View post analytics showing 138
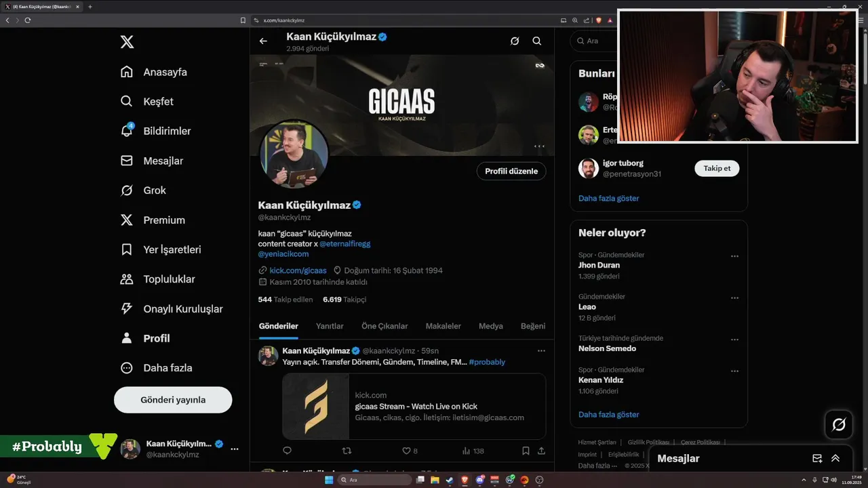Screen dimensions: 868x488 pos(473,451)
